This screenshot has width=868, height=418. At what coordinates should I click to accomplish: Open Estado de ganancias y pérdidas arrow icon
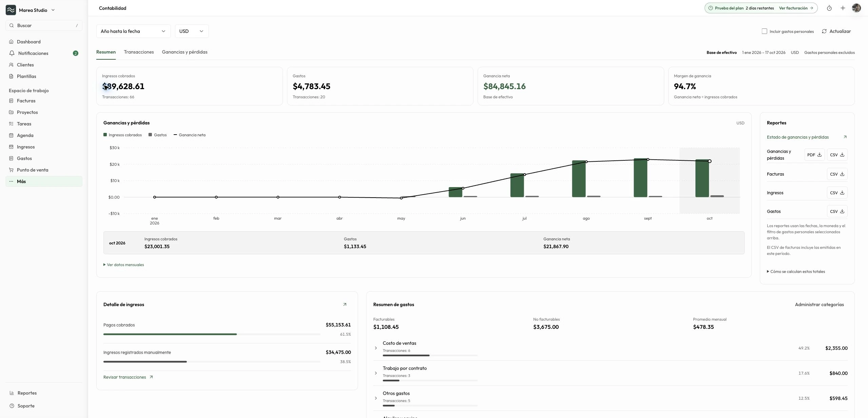click(x=845, y=137)
